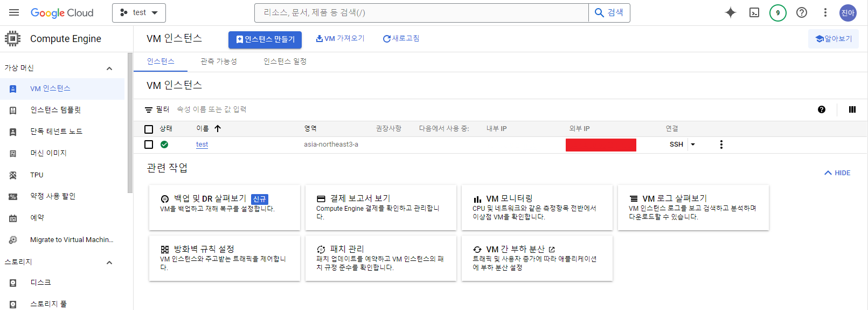This screenshot has width=868, height=310.
Task: Open the 패치 관리 card
Action: coord(381,258)
